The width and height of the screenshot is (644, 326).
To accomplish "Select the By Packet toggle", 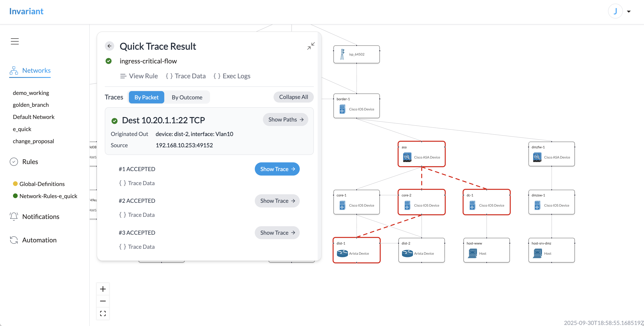I will (146, 97).
